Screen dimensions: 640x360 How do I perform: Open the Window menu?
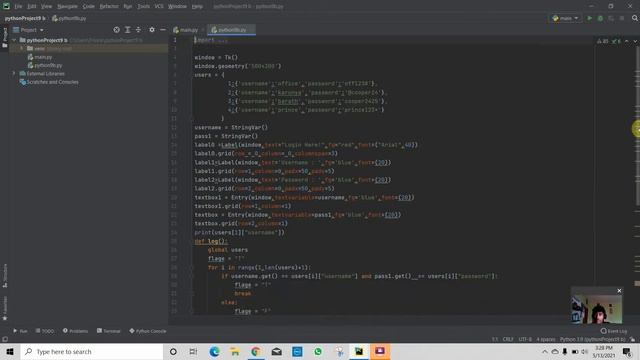(178, 7)
